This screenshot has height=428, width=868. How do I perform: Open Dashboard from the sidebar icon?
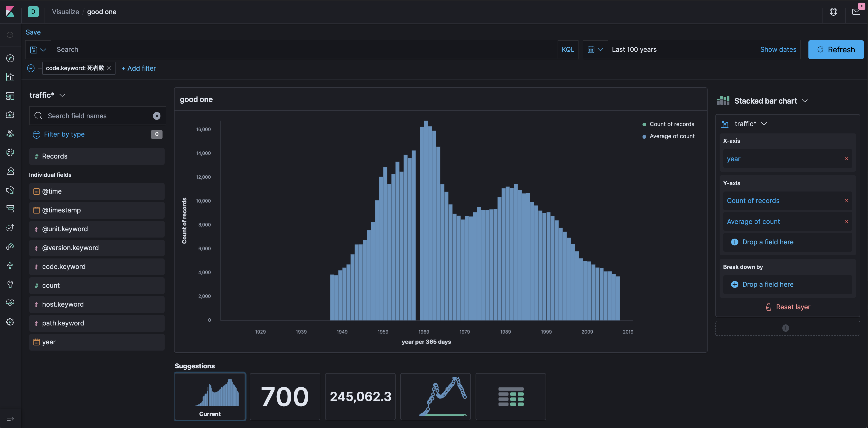coord(10,96)
